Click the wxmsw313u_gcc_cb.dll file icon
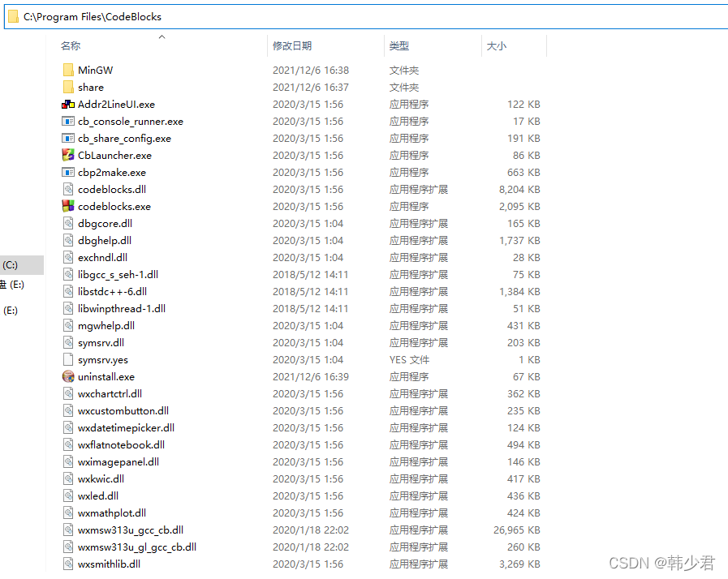 click(68, 530)
